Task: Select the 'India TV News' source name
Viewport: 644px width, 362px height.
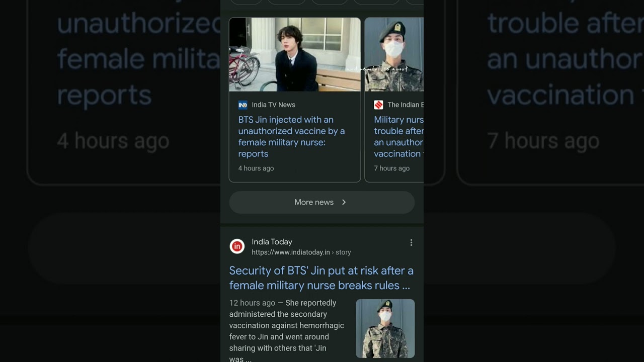Action: pyautogui.click(x=274, y=105)
